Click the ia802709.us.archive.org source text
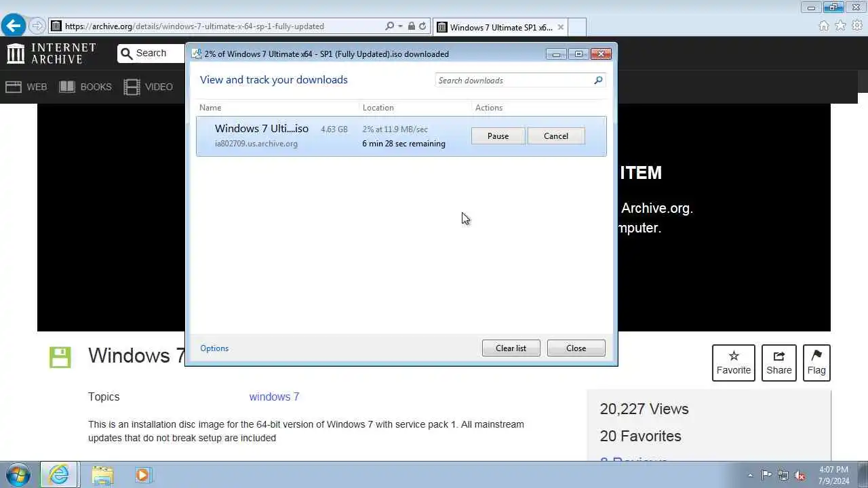 [x=256, y=144]
